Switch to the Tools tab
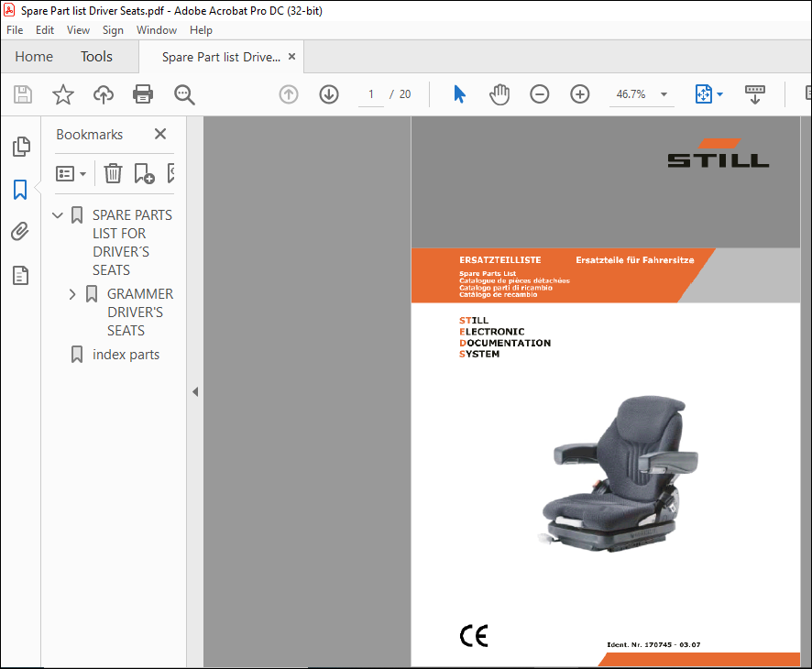812x669 pixels. click(x=96, y=57)
